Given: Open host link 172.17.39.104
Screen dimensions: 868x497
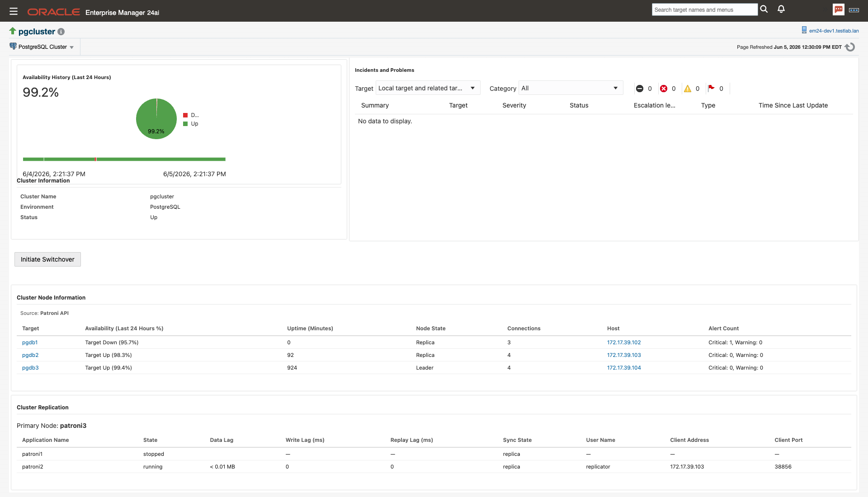Looking at the screenshot, I should pos(624,368).
